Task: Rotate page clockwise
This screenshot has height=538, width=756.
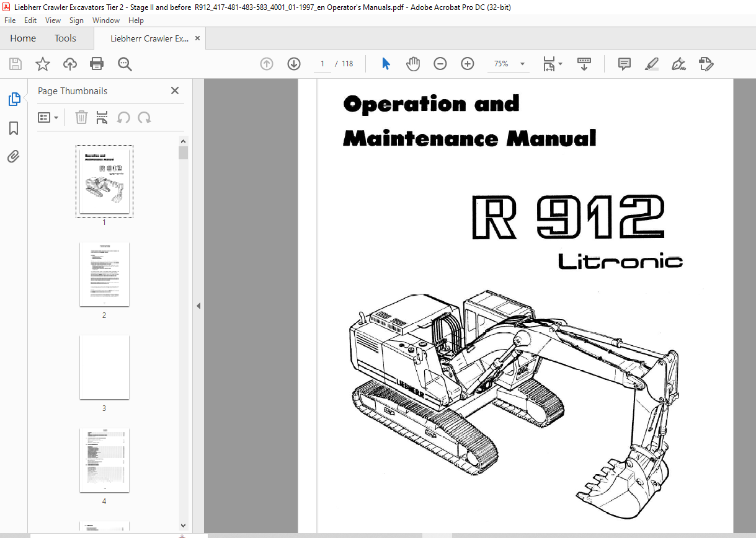Action: pyautogui.click(x=145, y=117)
